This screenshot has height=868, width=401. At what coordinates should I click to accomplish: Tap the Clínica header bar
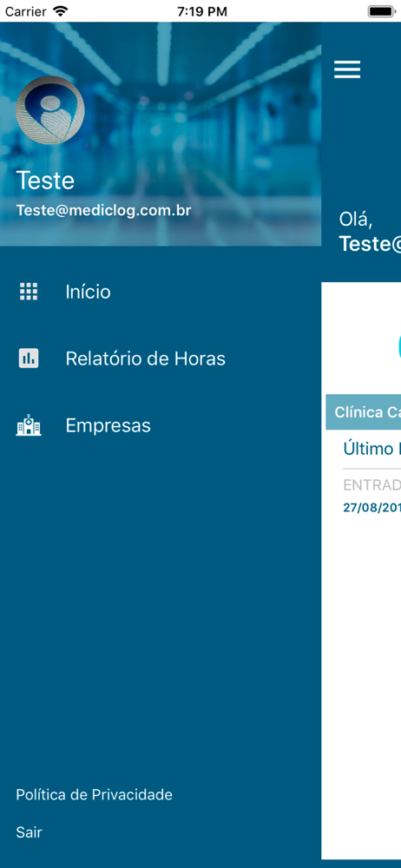[364, 412]
